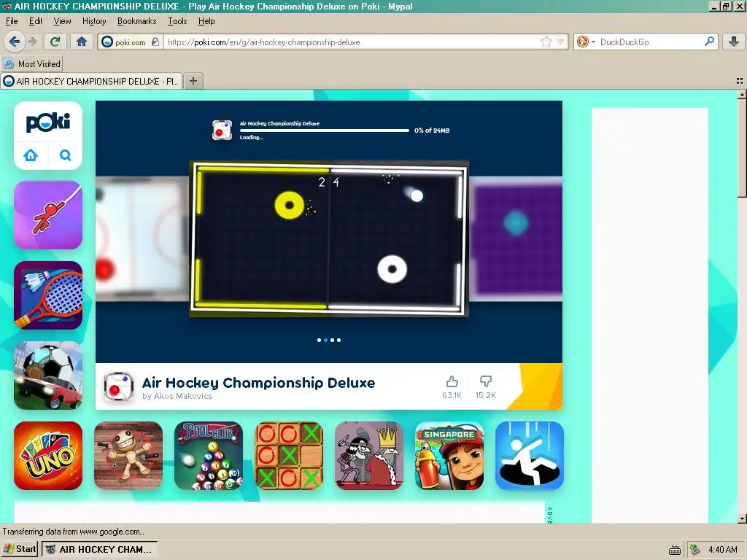Click the keyboard icon in system tray
The width and height of the screenshot is (747, 560).
(674, 550)
